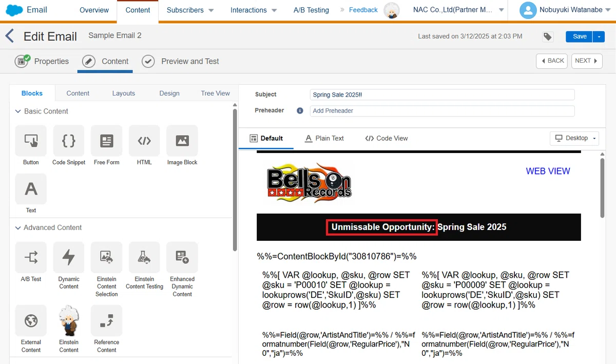
Task: Click the Spring Sale 2025 headline banner
Action: [419, 227]
